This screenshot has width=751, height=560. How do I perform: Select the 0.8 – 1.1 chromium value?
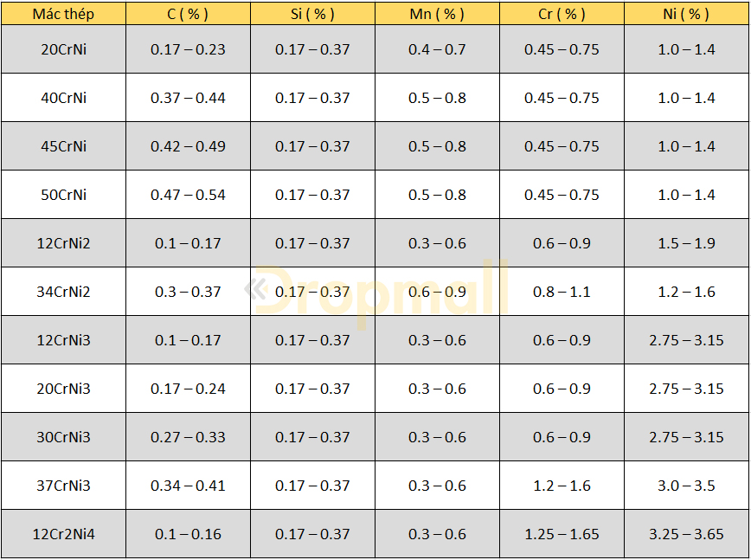point(562,292)
